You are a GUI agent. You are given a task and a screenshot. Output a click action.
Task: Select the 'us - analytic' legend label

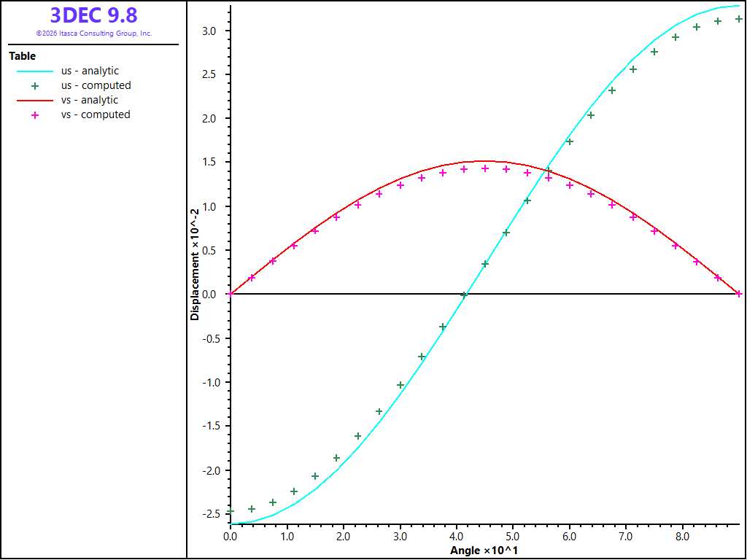pyautogui.click(x=90, y=71)
